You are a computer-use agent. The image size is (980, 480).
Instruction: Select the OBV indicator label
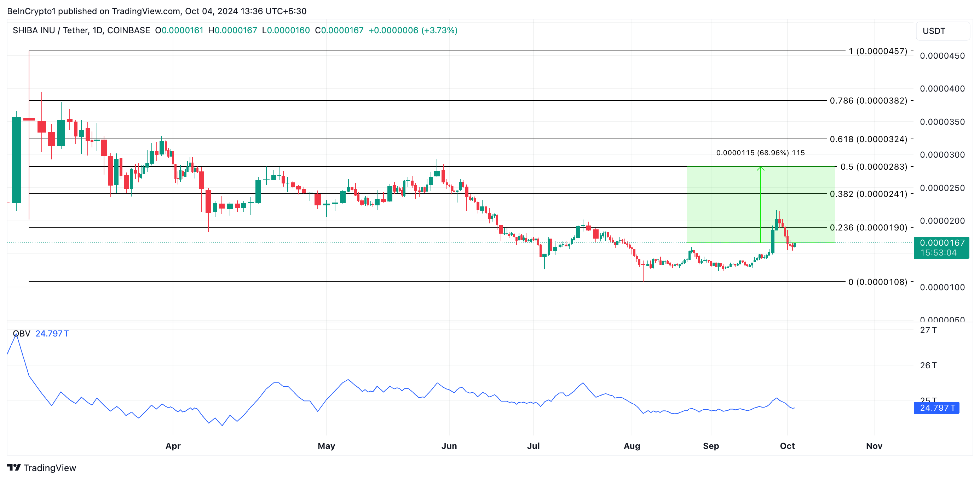click(x=21, y=334)
